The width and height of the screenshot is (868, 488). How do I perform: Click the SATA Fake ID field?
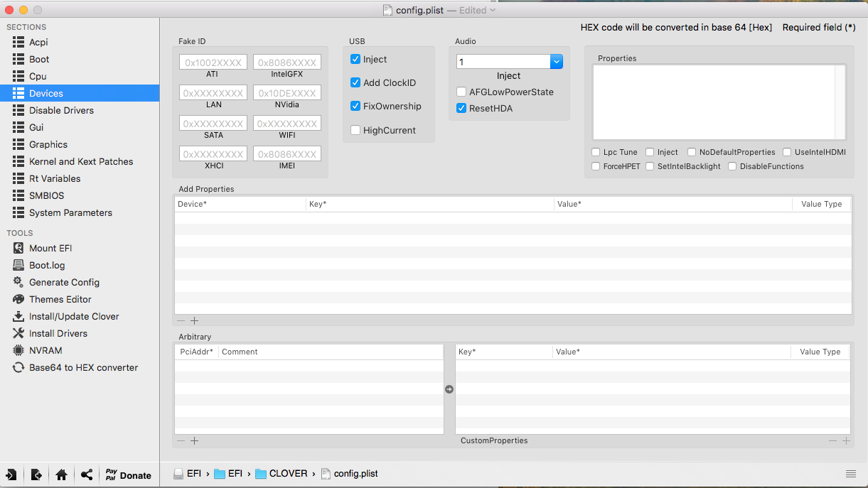click(213, 123)
